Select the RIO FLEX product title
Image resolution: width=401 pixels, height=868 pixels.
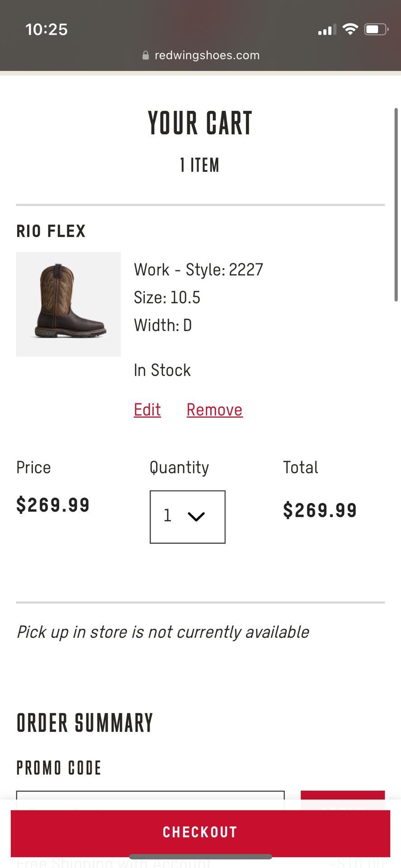tap(51, 231)
